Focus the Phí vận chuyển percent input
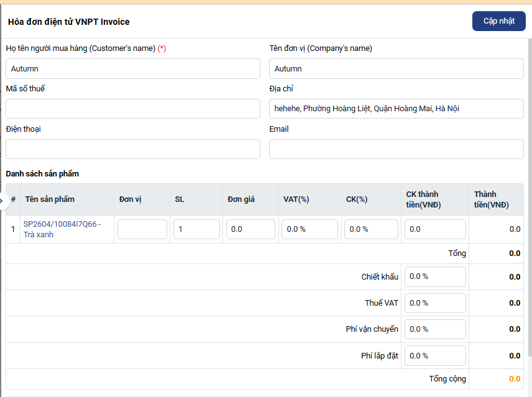Screen dimensions: 532x397 coord(435,329)
